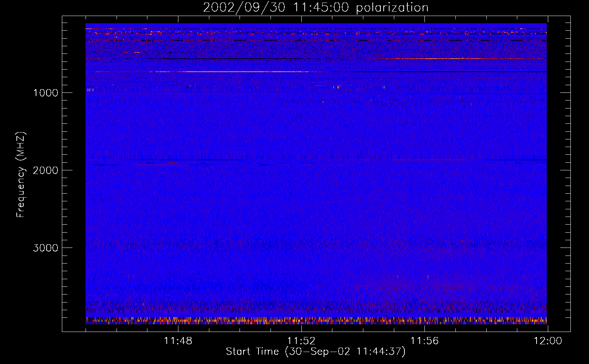Click the 3000 frequency tick label
This screenshot has height=364, width=589.
[46, 248]
